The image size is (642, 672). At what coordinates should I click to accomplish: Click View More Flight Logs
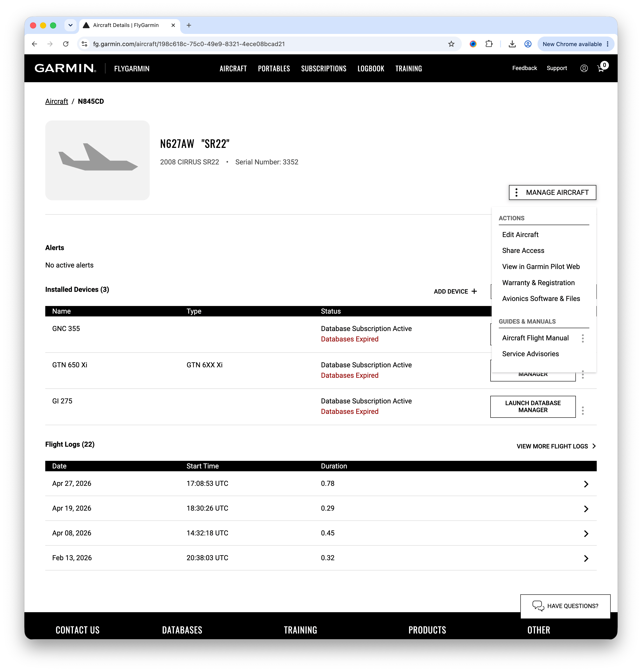556,447
